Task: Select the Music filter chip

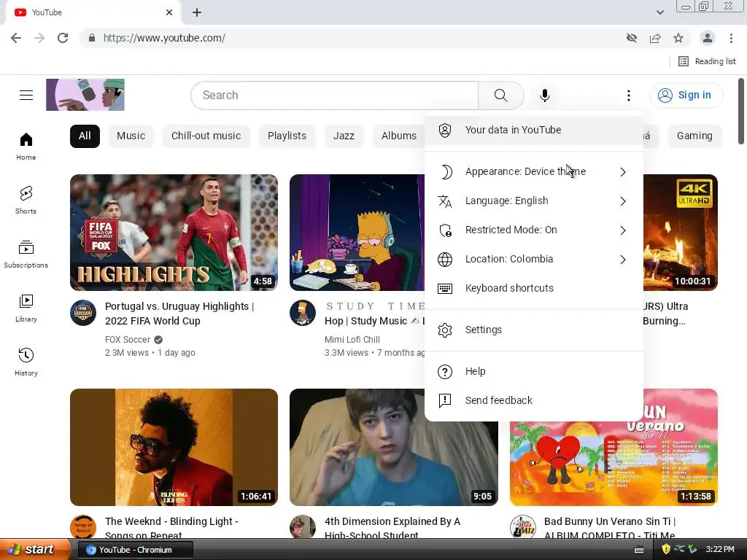Action: [131, 136]
